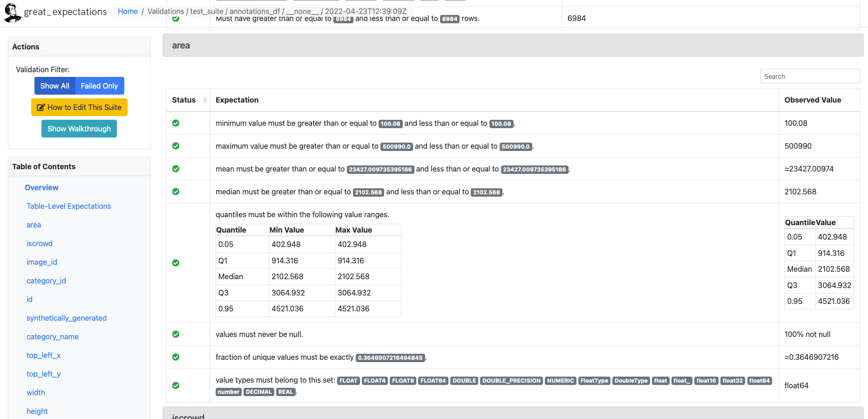Click the green check icon for median row
The image size is (868, 419).
pyautogui.click(x=176, y=192)
